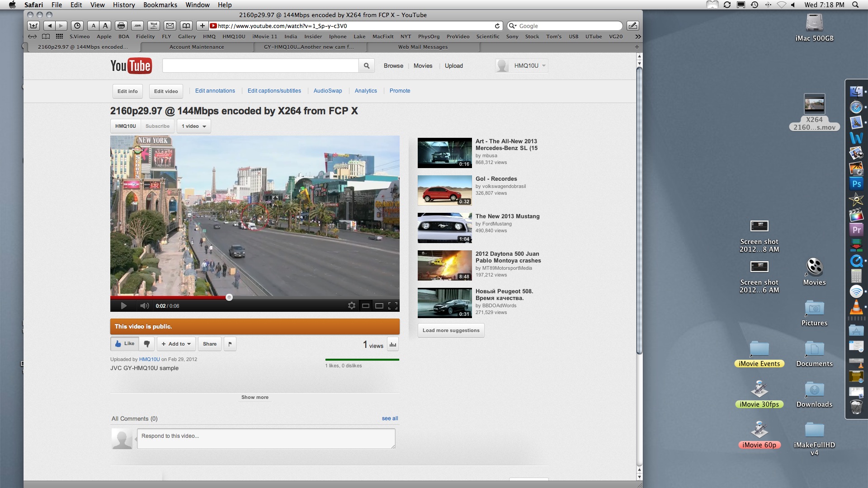Mute the video using speaker icon
The height and width of the screenshot is (488, 868).
coord(144,306)
